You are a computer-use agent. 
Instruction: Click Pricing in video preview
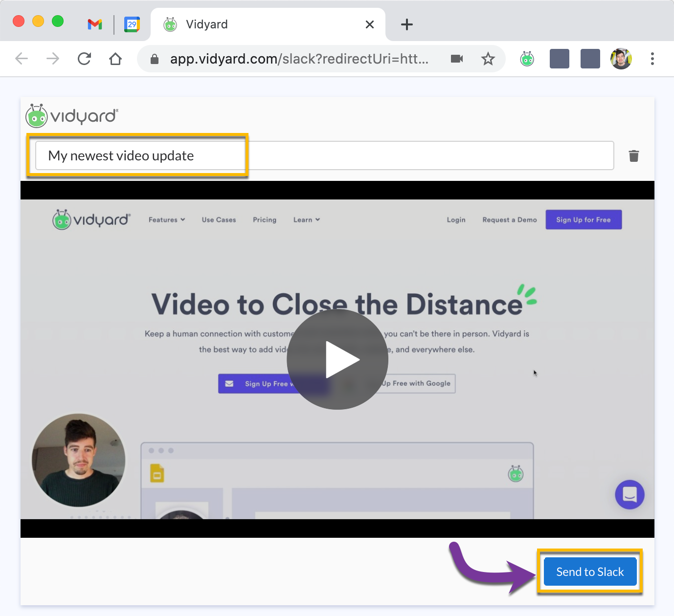pos(265,220)
